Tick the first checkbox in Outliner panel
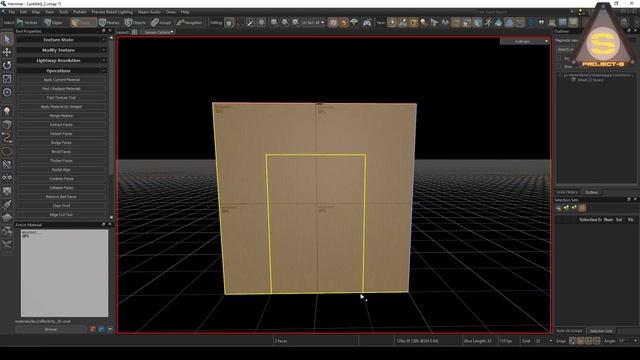 559,58
